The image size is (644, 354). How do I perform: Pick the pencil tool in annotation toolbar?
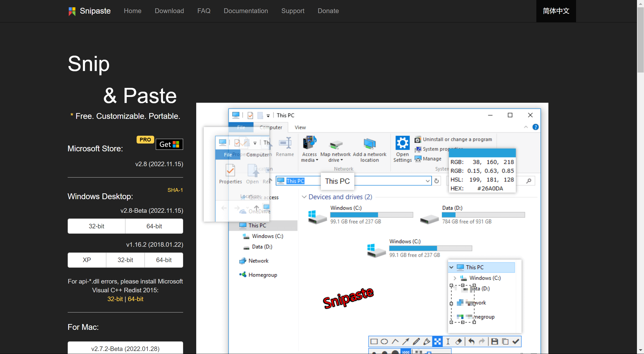pyautogui.click(x=416, y=341)
